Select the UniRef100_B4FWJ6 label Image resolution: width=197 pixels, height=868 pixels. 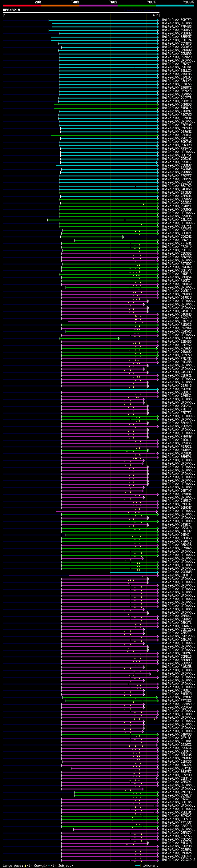[177, 108]
